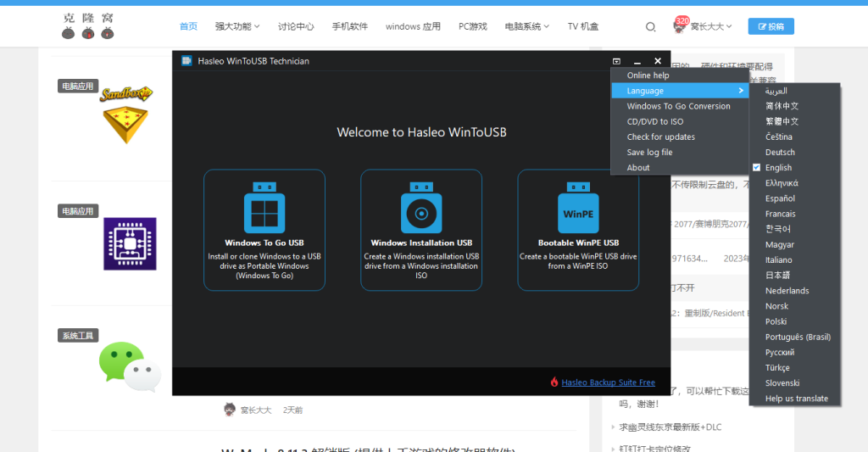Open the 手机软件 navigation link
This screenshot has width=868, height=452.
point(349,26)
